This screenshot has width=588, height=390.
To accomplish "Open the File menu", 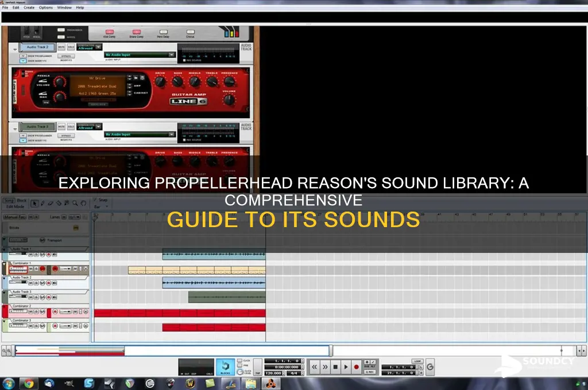I will [5, 7].
